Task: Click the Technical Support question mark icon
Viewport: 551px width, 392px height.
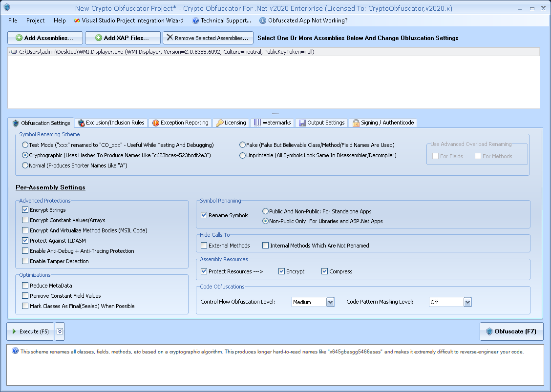Action: point(195,21)
